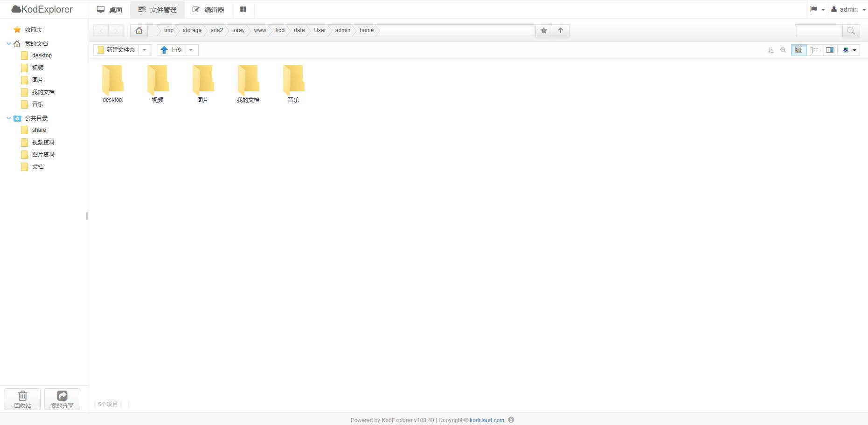Viewport: 868px width, 425px height.
Task: Jump to .oray in the breadcrumb
Action: pyautogui.click(x=238, y=30)
